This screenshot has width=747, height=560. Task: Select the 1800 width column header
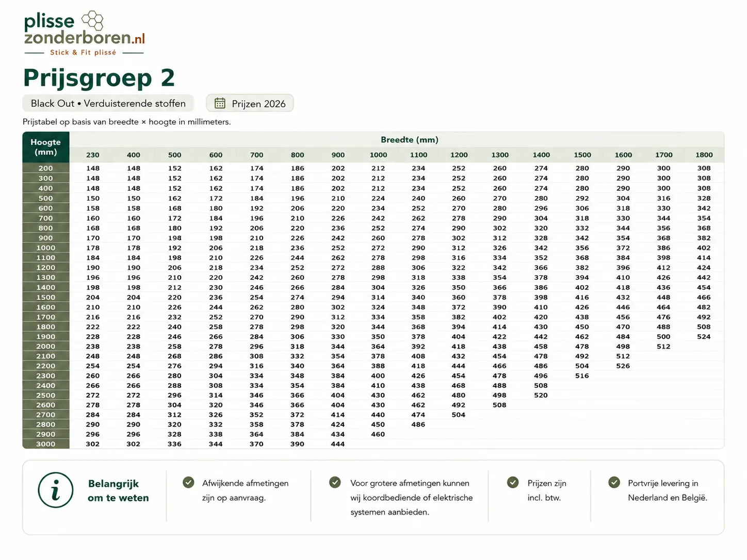pyautogui.click(x=704, y=155)
